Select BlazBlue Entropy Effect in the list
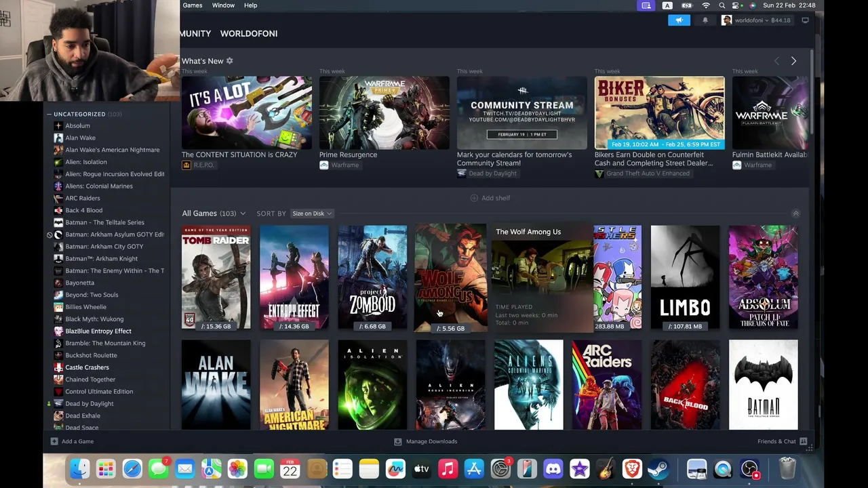This screenshot has height=488, width=868. pyautogui.click(x=98, y=331)
